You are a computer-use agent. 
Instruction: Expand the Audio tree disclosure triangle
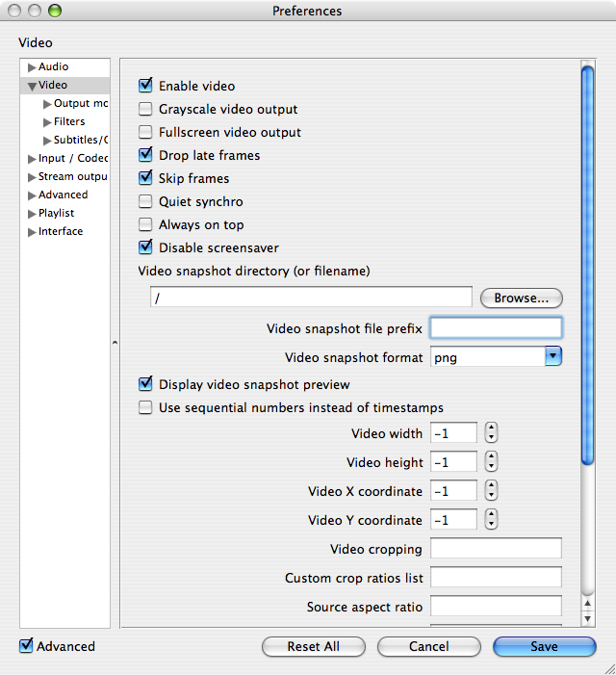click(x=32, y=67)
